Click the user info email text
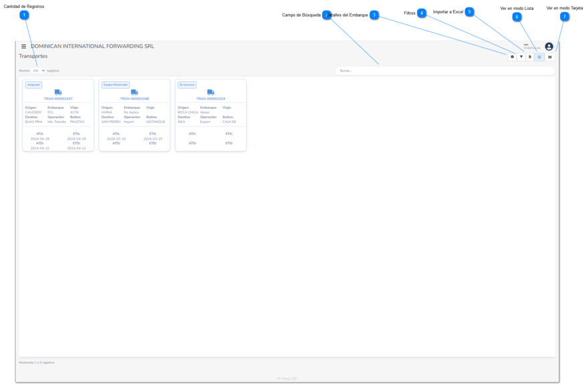 pos(532,48)
